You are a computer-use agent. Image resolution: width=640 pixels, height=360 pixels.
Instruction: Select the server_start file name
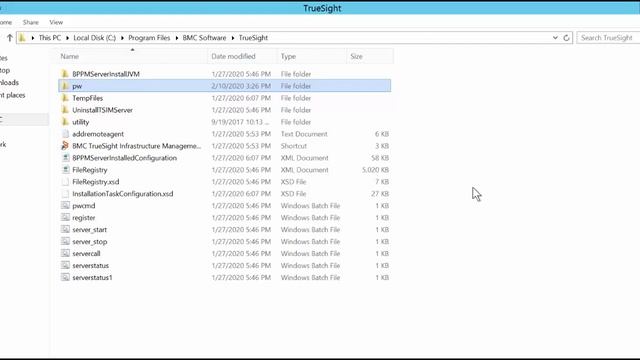pos(90,229)
